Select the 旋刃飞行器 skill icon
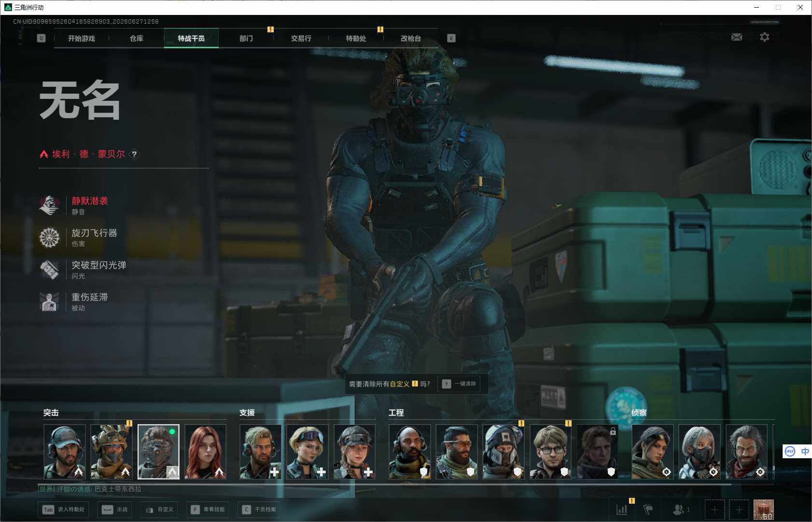 click(x=49, y=237)
